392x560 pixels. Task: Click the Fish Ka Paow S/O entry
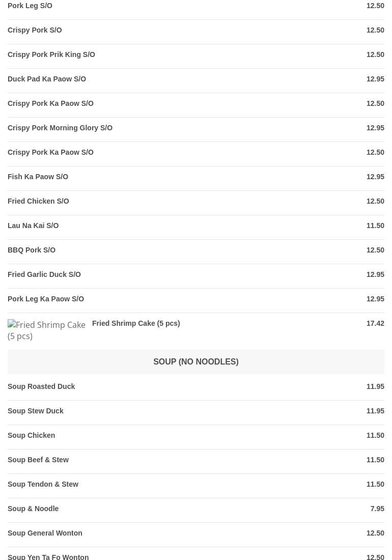[38, 177]
